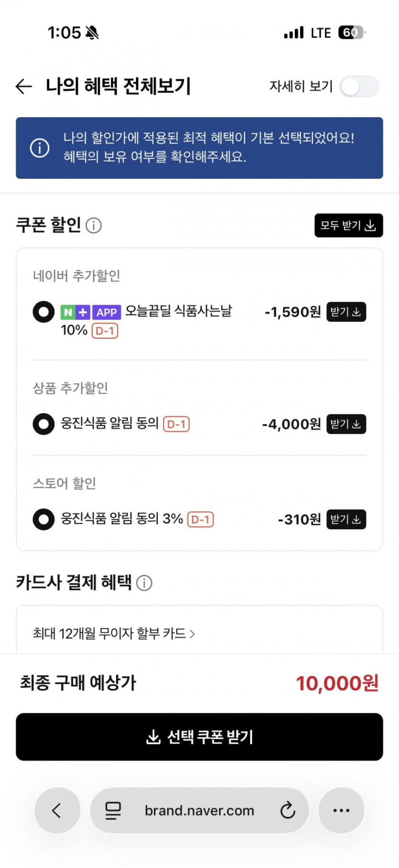Tap the back arrow beside 나의 혜택 전체보기
This screenshot has width=399, height=868.
(23, 86)
